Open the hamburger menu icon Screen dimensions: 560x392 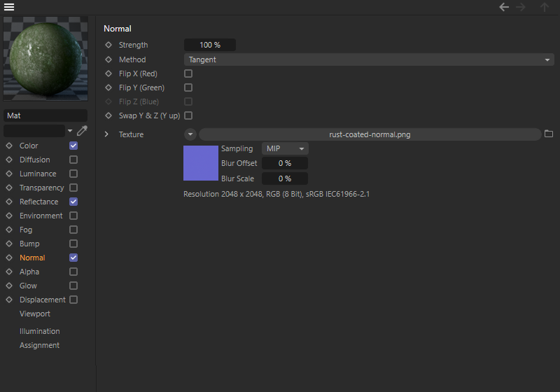[x=9, y=7]
